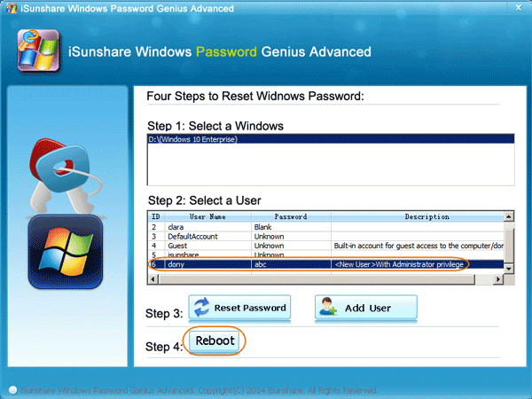The image size is (532, 399).
Task: Click the ID column header
Action: click(x=156, y=216)
